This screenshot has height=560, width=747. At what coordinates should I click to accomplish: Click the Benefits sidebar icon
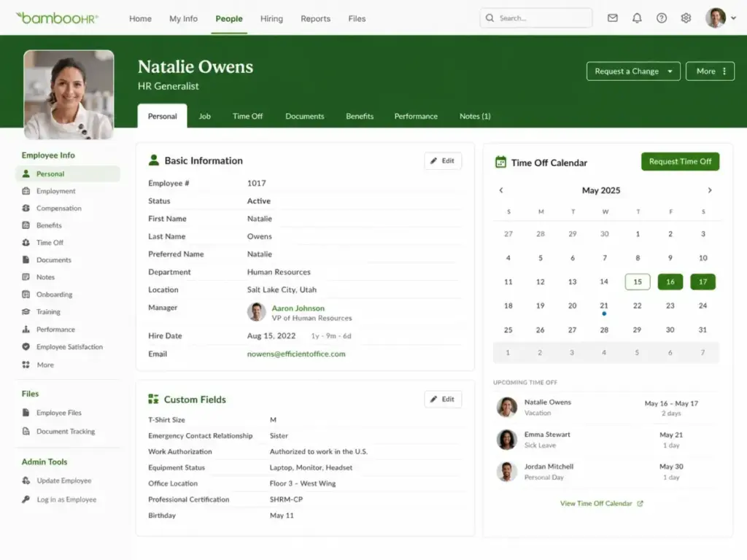(26, 225)
